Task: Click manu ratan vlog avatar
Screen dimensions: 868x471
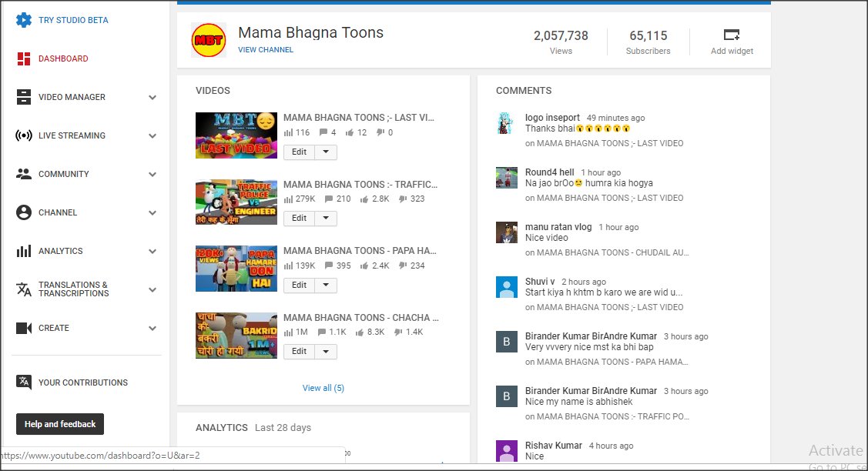Action: point(507,232)
